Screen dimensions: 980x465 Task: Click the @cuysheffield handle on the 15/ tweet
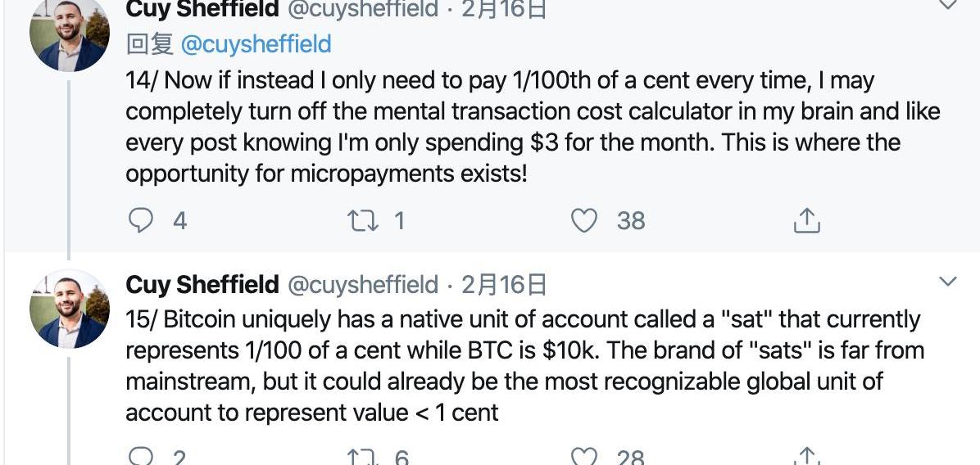(363, 285)
